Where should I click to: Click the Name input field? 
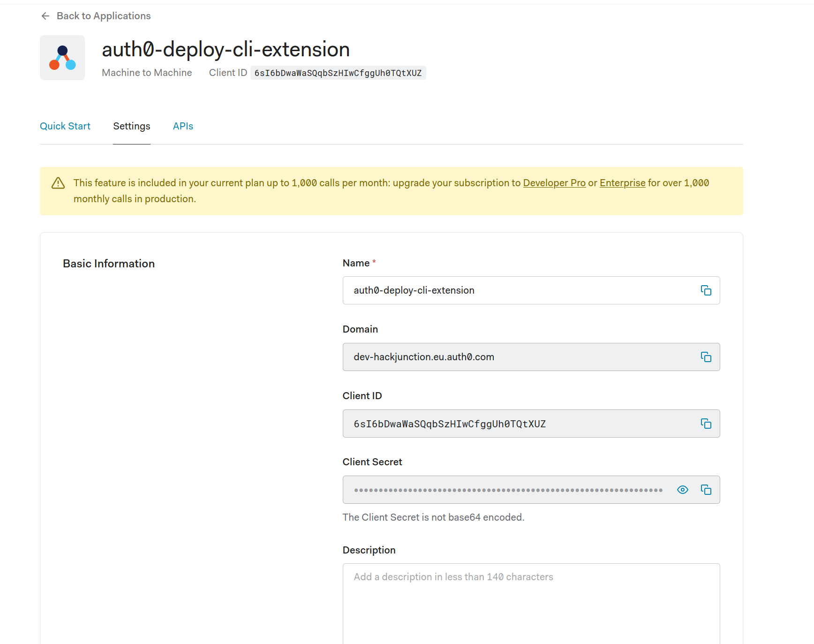pos(516,290)
